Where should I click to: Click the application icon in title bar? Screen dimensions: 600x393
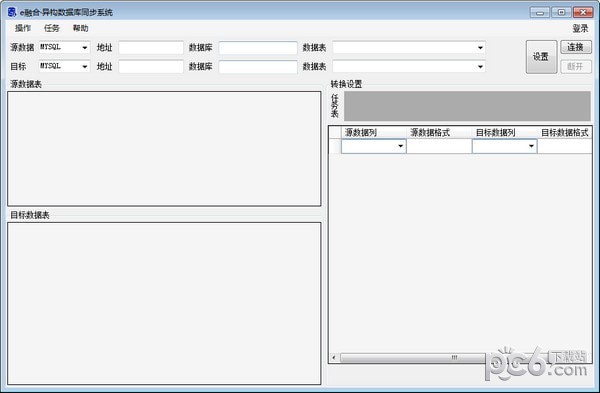click(12, 12)
